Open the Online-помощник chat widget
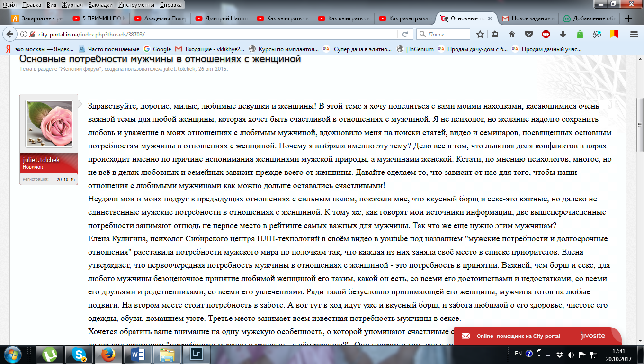 click(x=537, y=336)
